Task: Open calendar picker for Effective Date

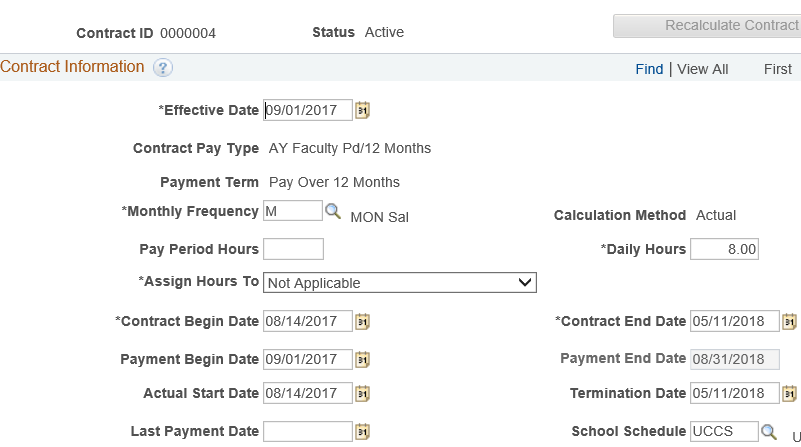Action: [x=362, y=110]
